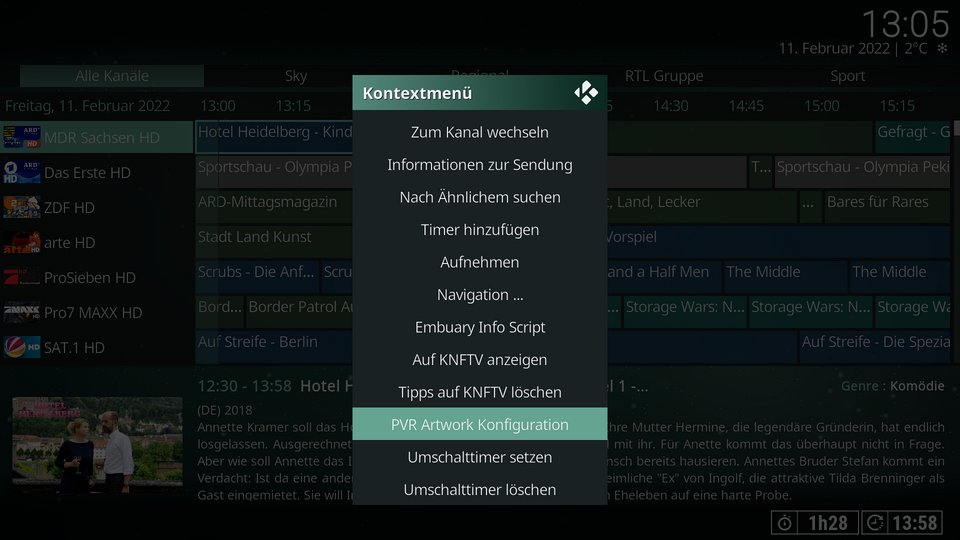960x540 pixels.
Task: Open 'PVR Artwork Konfiguration'
Action: [480, 424]
